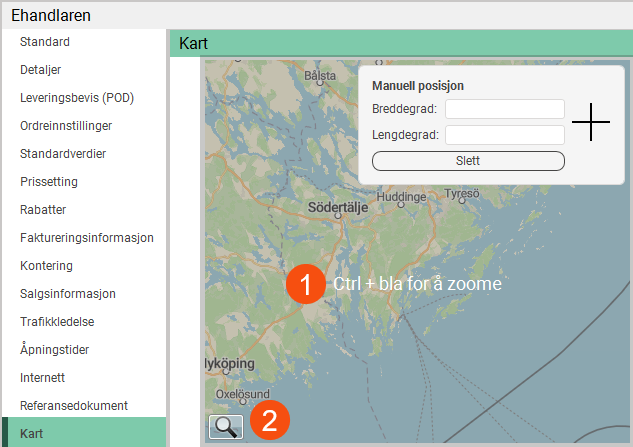Go to Ordreinnstillinger
The height and width of the screenshot is (447, 633).
click(x=66, y=126)
